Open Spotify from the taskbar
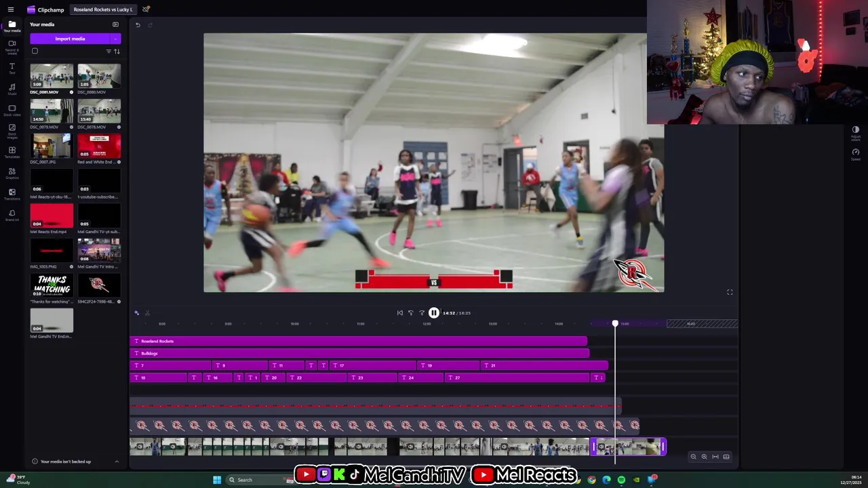The width and height of the screenshot is (868, 488). pos(621,480)
